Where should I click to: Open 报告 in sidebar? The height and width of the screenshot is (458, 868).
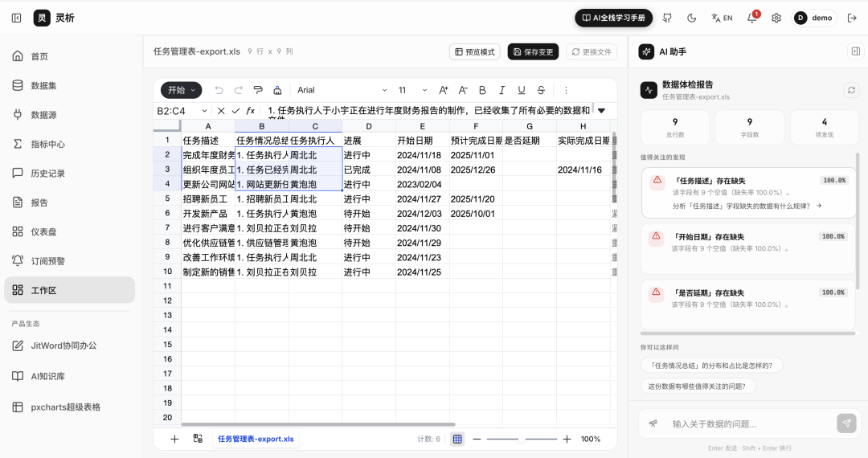click(x=69, y=203)
